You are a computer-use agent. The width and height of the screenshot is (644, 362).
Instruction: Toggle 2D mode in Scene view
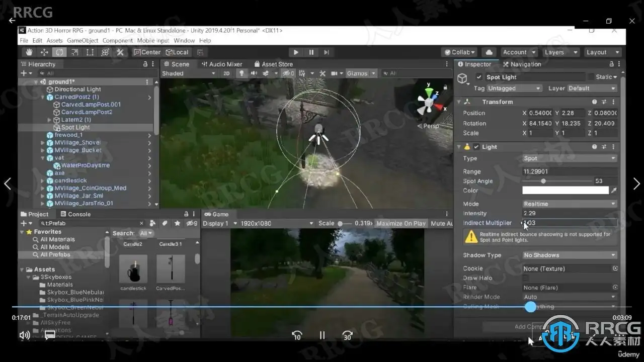tap(226, 73)
